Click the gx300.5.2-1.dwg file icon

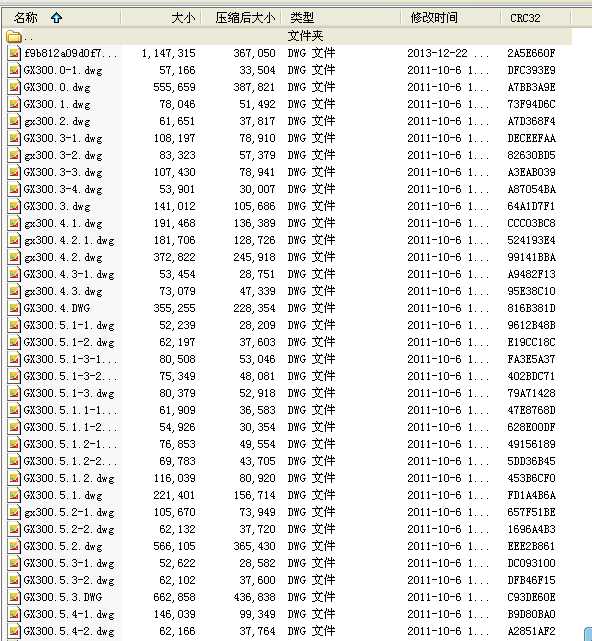tap(14, 512)
